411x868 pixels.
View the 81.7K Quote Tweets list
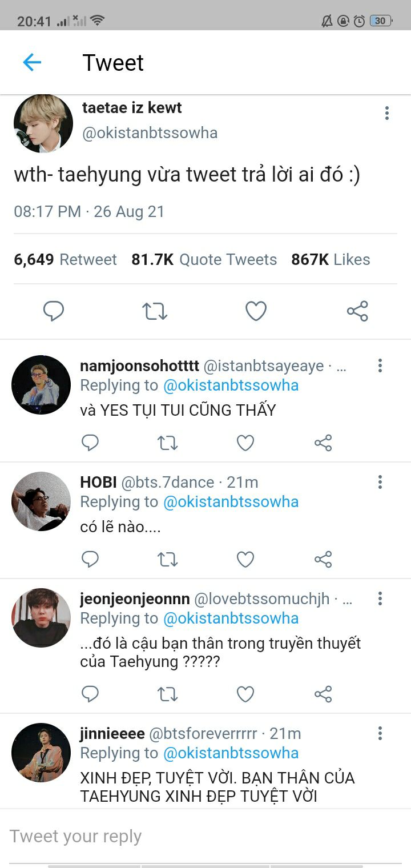[x=204, y=259]
